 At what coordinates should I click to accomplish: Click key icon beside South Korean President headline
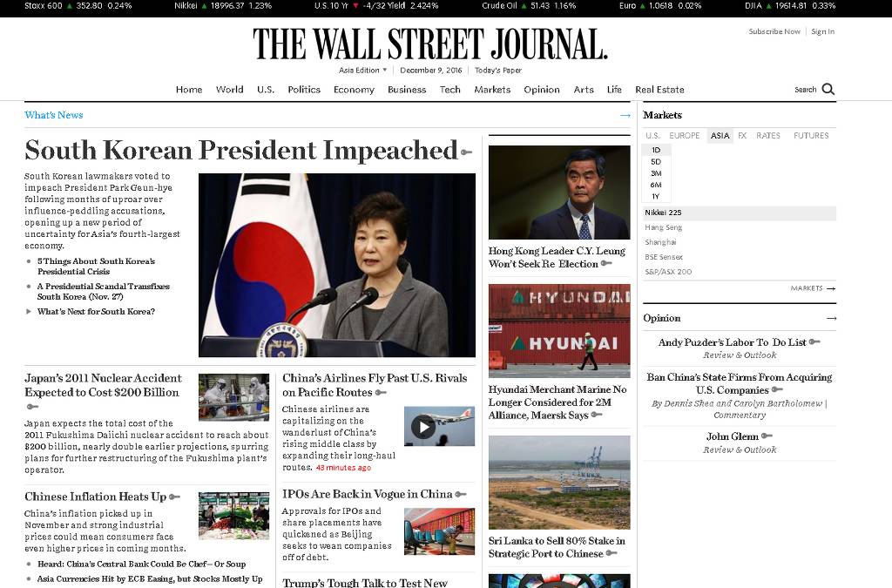[467, 152]
